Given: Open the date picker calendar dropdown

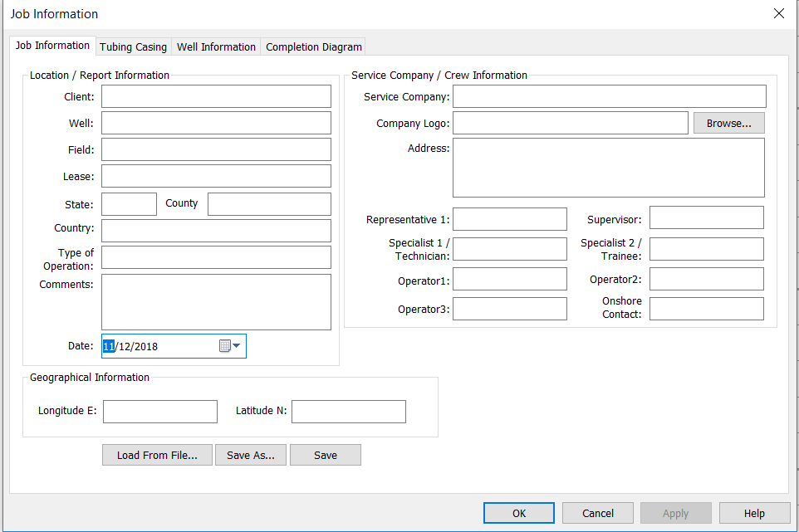Looking at the screenshot, I should point(230,346).
